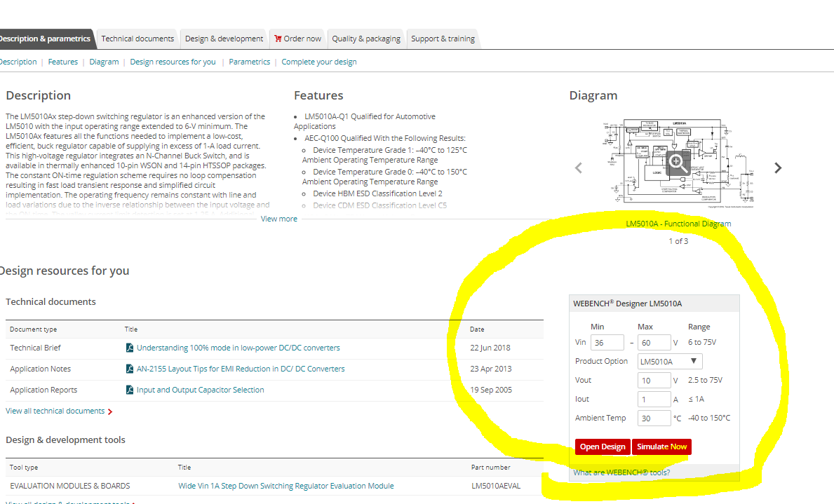
Task: Click red arrow after View all technical documents
Action: (x=110, y=411)
